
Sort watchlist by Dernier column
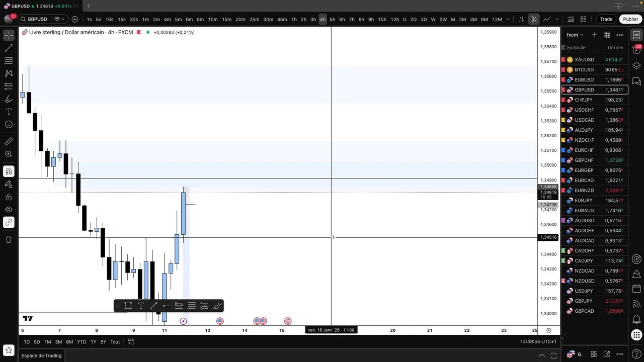tap(615, 48)
